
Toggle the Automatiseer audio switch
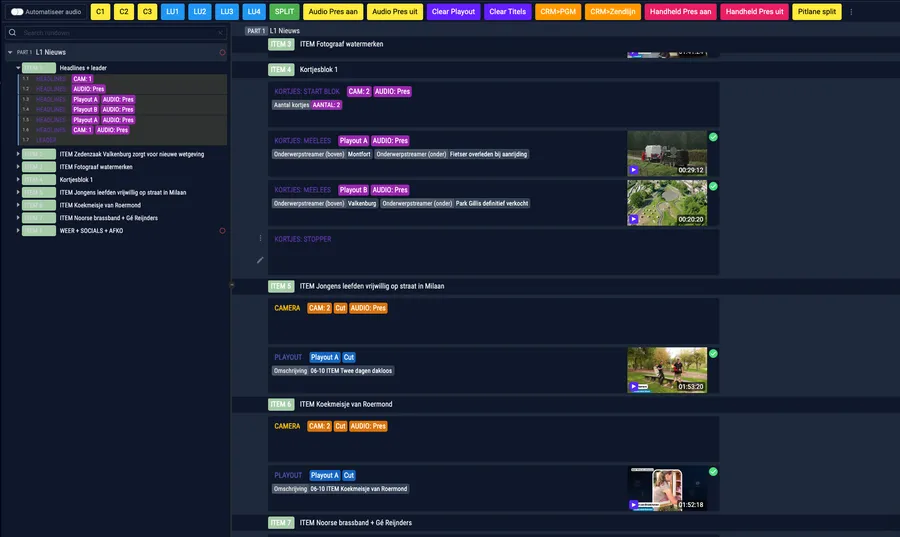click(x=17, y=11)
